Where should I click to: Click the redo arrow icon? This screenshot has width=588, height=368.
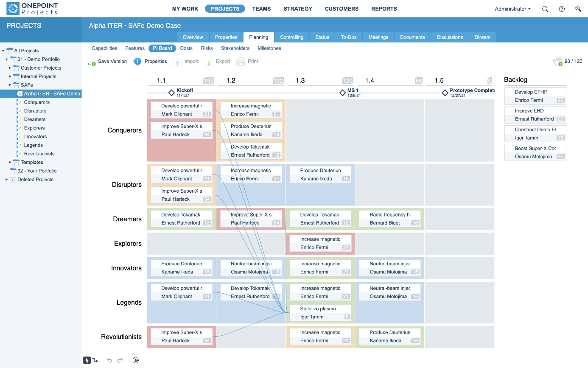click(x=120, y=360)
